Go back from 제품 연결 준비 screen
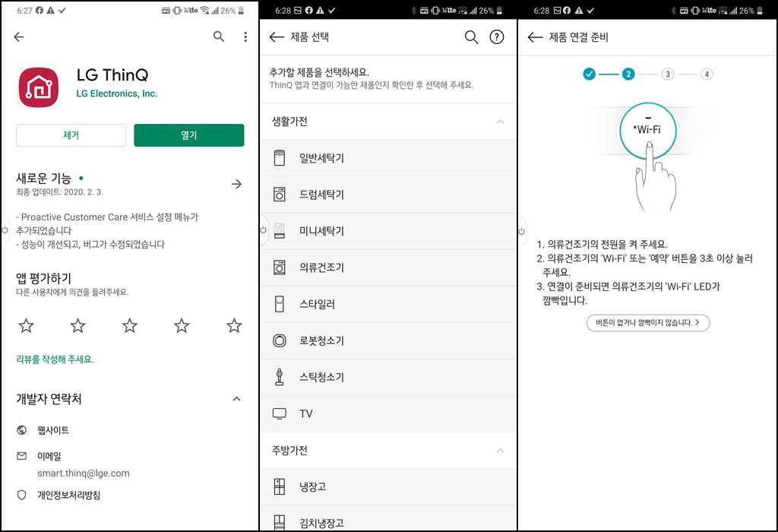 coord(535,37)
